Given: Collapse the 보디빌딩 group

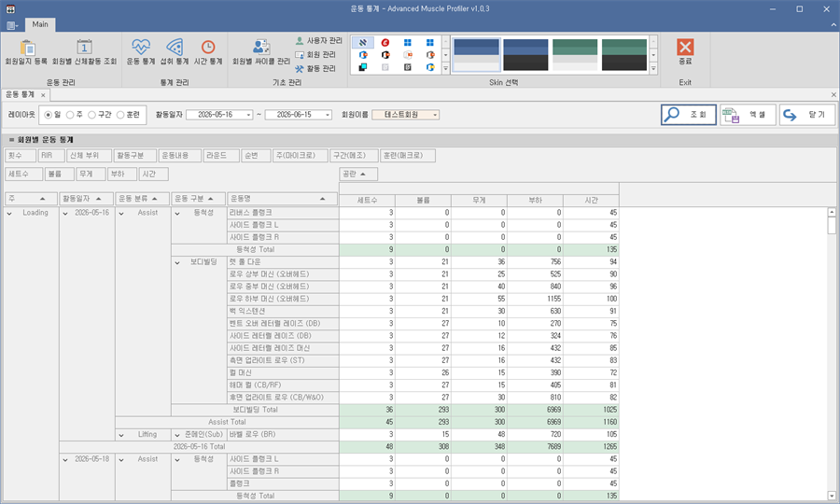Looking at the screenshot, I should point(176,262).
